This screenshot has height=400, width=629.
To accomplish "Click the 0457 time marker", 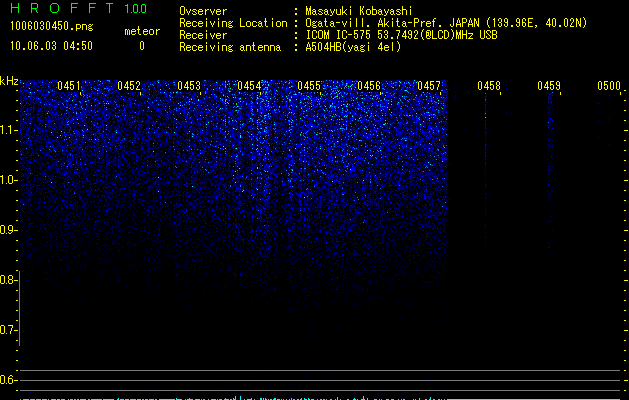I will [429, 86].
